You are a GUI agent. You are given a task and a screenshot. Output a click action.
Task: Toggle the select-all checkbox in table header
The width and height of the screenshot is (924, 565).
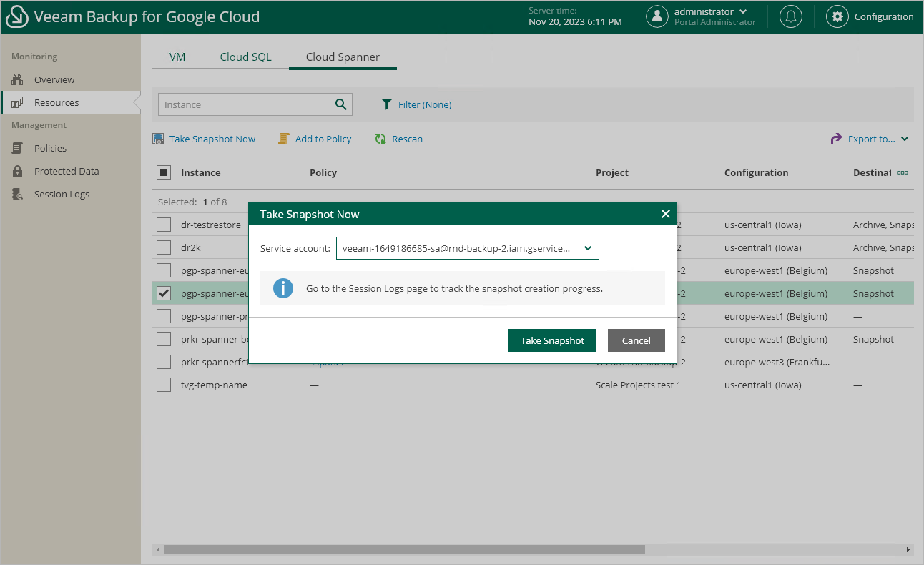(x=164, y=172)
